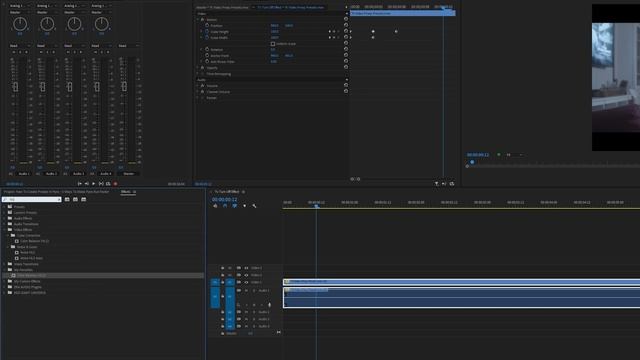640x360 pixels.
Task: Toggle the Anti-flicker Filter stopwatch icon
Action: tap(207, 62)
